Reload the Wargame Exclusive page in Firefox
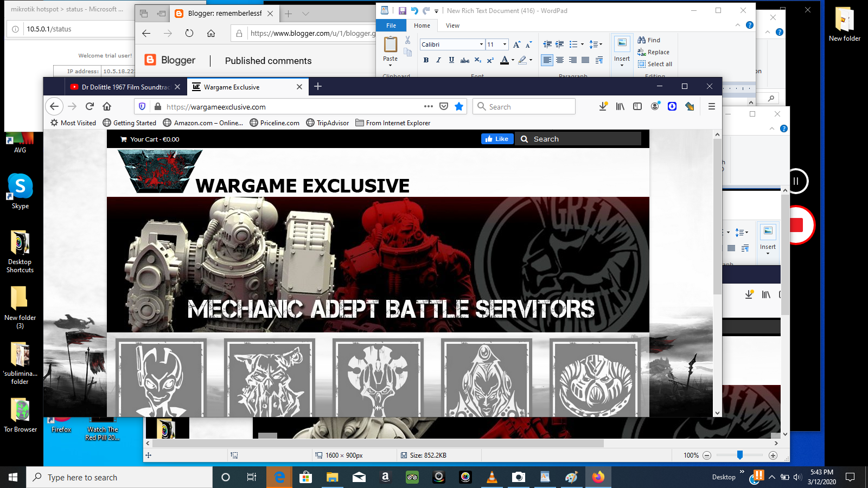868x488 pixels. 90,106
